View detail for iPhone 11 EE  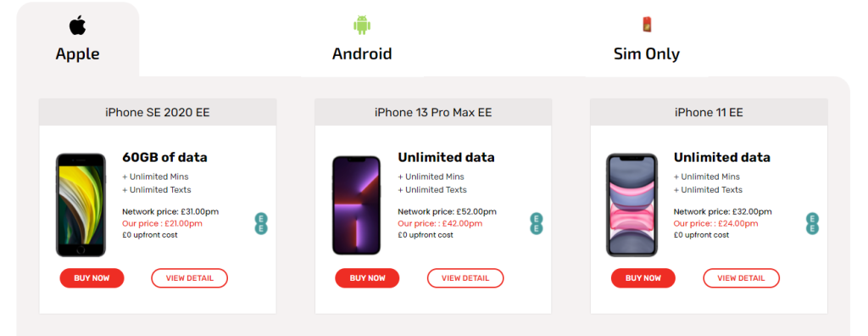[x=741, y=278]
